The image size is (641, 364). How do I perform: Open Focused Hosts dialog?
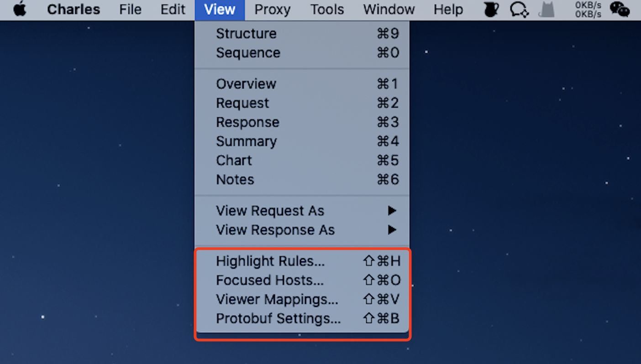coord(270,280)
